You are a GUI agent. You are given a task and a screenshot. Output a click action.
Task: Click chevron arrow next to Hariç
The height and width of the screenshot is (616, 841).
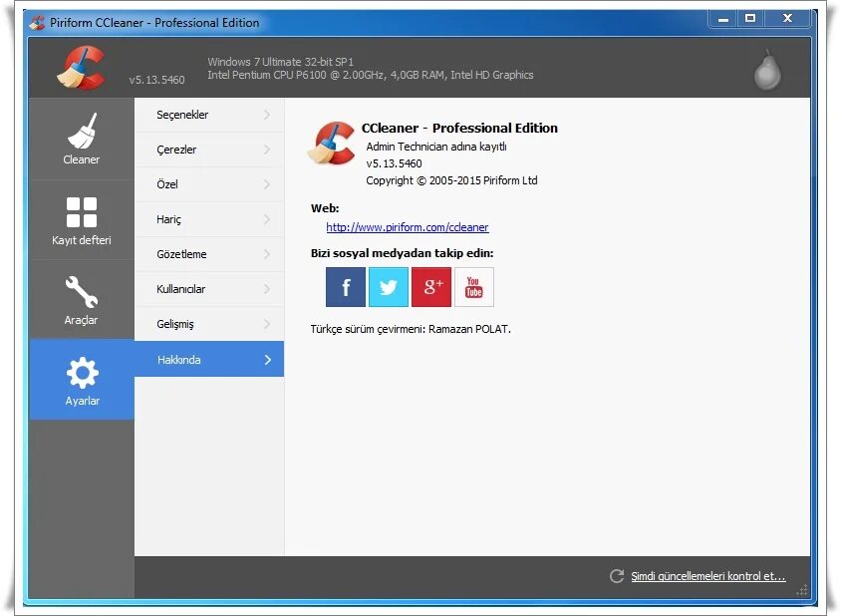coord(267,219)
